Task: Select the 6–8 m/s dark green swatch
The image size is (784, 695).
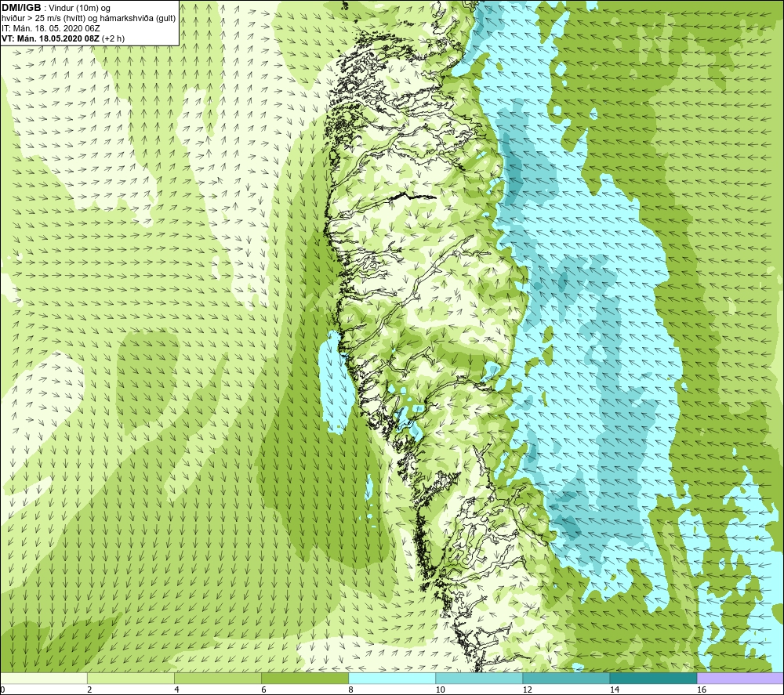Action: click(x=304, y=678)
